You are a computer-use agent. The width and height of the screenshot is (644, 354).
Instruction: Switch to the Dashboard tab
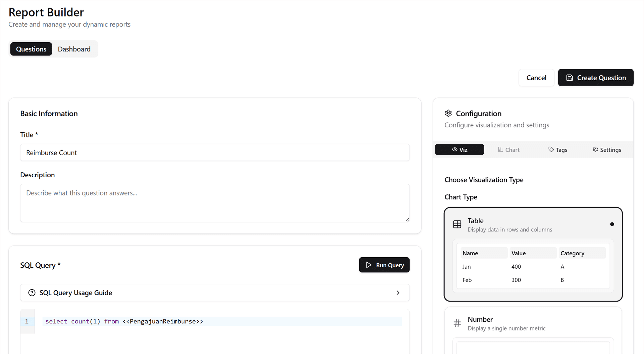[x=74, y=49]
